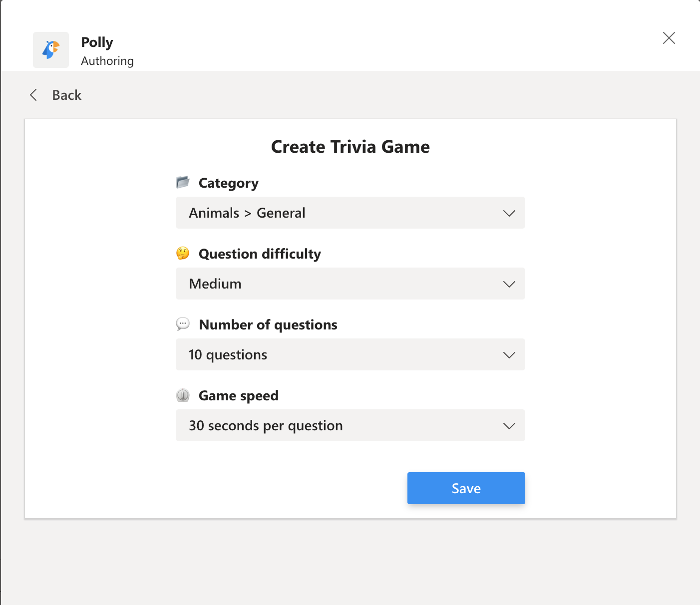The image size is (700, 605).
Task: Click the stopwatch icon next to Game speed
Action: click(183, 395)
